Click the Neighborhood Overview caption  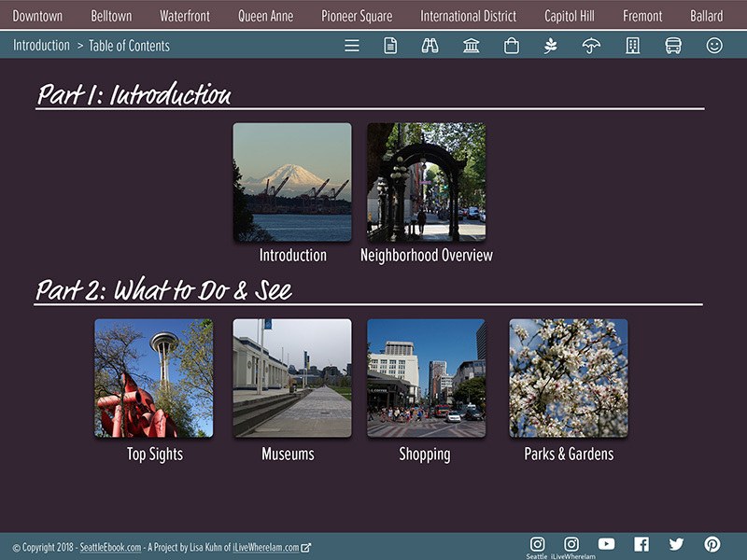pyautogui.click(x=427, y=255)
